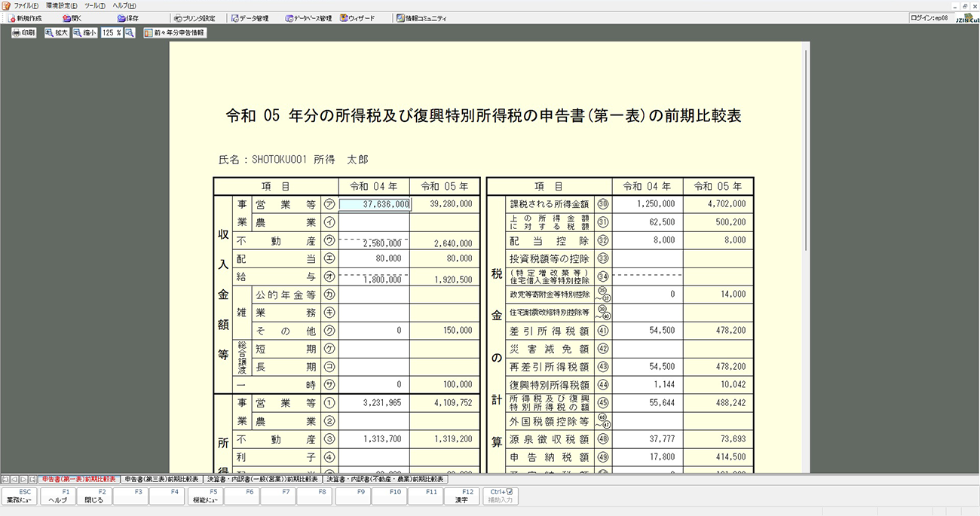This screenshot has height=516, width=980.
Task: Switch to 申告書(第三表)前期比較表 tab
Action: 161,479
